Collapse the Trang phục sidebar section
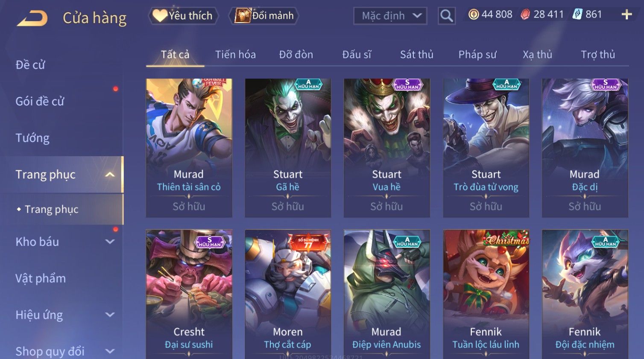This screenshot has width=644, height=359. point(109,175)
